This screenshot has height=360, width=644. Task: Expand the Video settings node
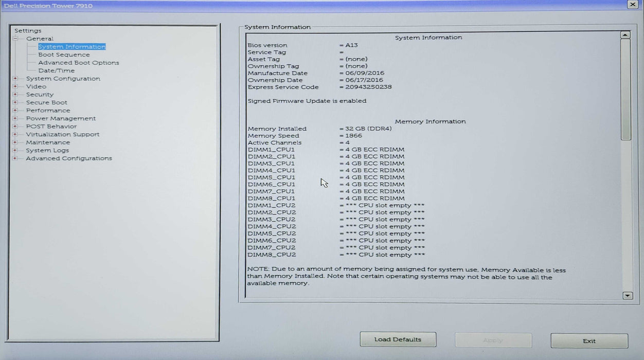click(15, 86)
